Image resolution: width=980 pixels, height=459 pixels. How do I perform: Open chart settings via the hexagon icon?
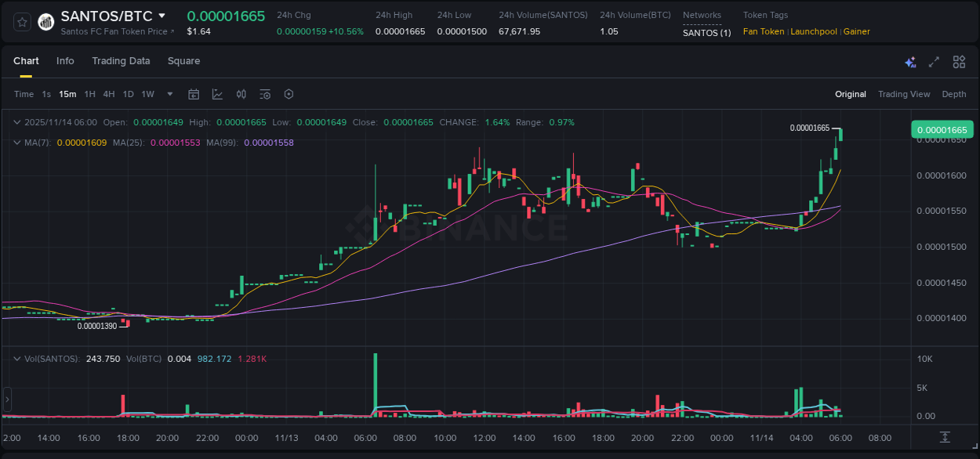[x=289, y=94]
